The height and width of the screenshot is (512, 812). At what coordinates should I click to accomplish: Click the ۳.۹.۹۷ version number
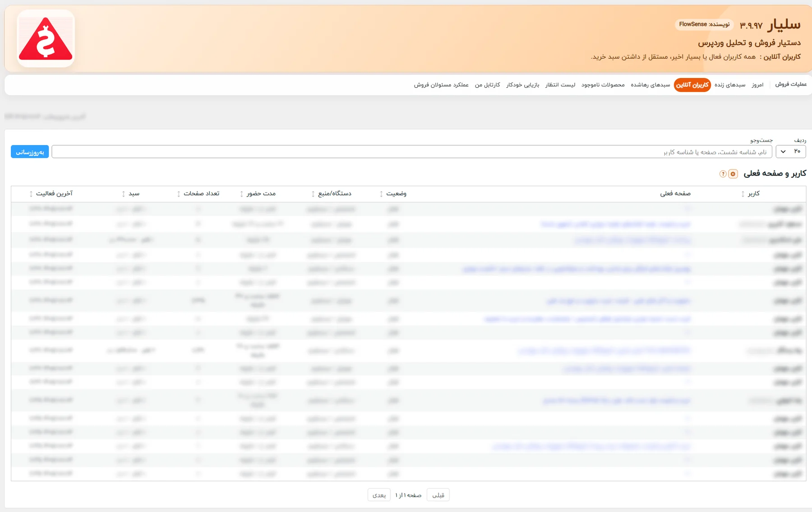tap(751, 26)
